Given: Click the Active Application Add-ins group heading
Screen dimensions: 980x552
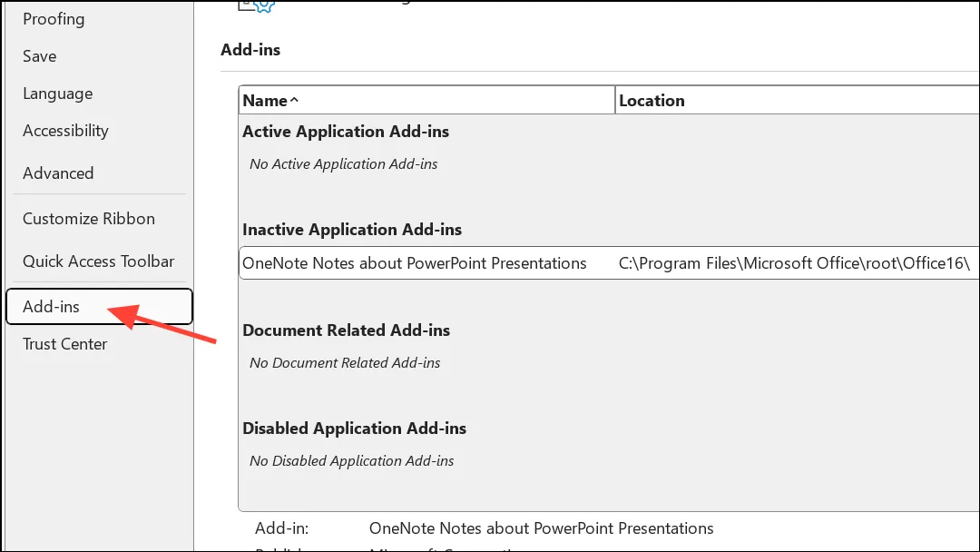Looking at the screenshot, I should pyautogui.click(x=346, y=132).
